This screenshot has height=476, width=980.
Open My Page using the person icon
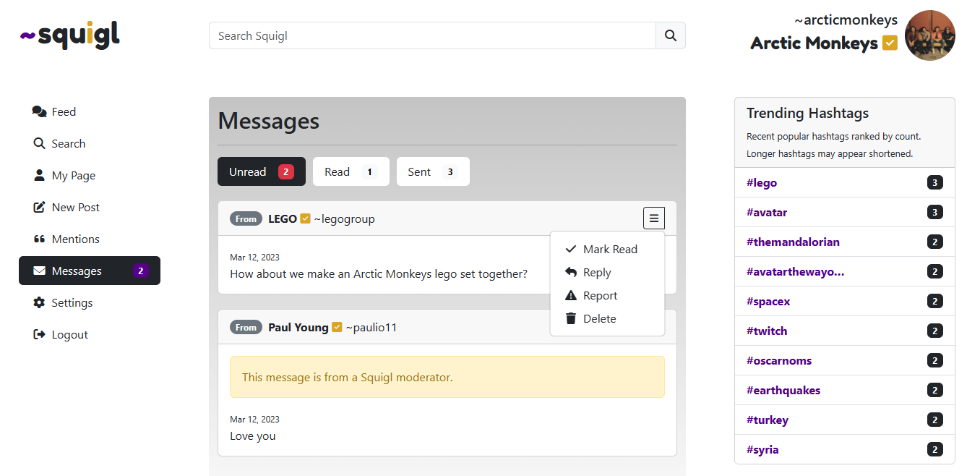(x=40, y=174)
